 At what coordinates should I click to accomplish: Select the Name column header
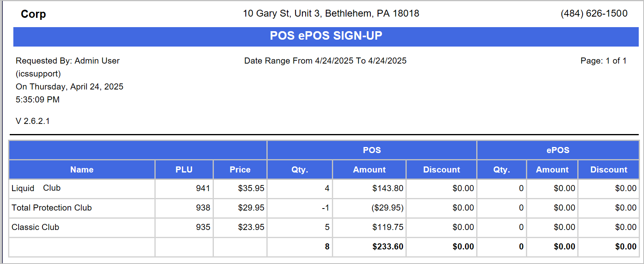click(82, 170)
